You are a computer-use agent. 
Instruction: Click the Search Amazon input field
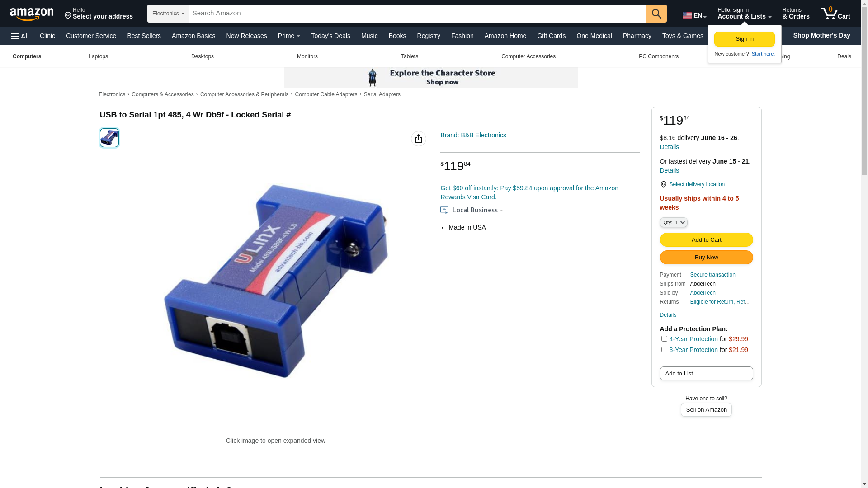pyautogui.click(x=417, y=14)
